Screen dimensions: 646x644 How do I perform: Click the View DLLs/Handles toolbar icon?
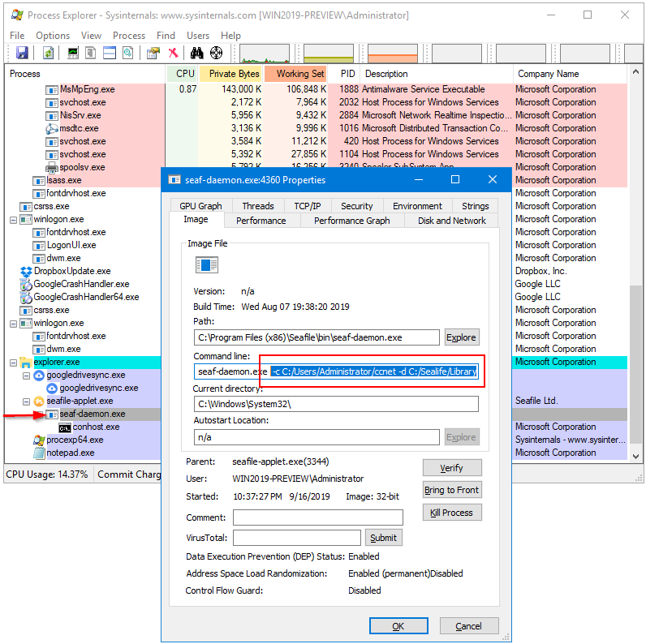tap(128, 53)
